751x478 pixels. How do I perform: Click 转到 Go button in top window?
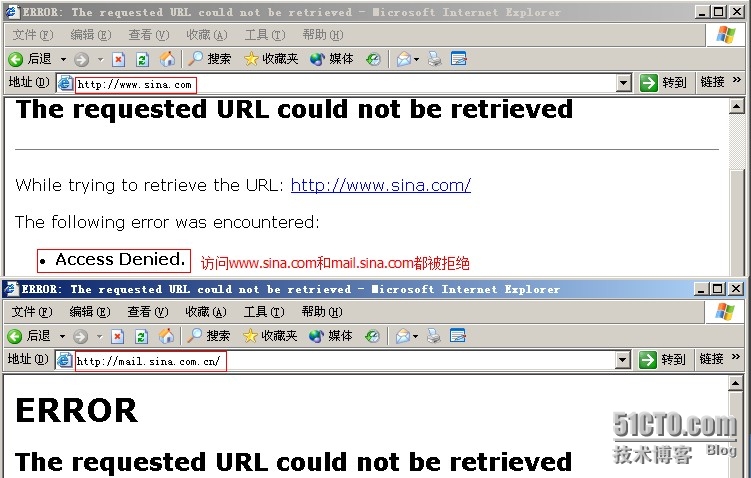click(x=663, y=83)
